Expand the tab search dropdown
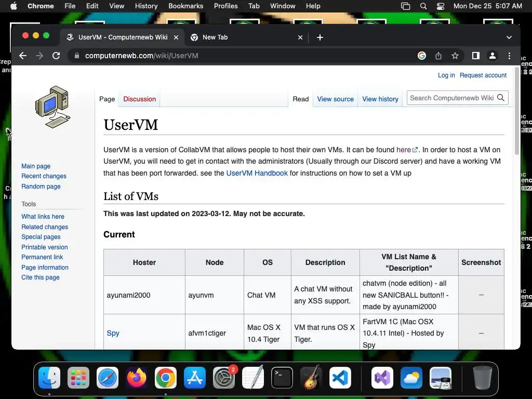 click(509, 37)
